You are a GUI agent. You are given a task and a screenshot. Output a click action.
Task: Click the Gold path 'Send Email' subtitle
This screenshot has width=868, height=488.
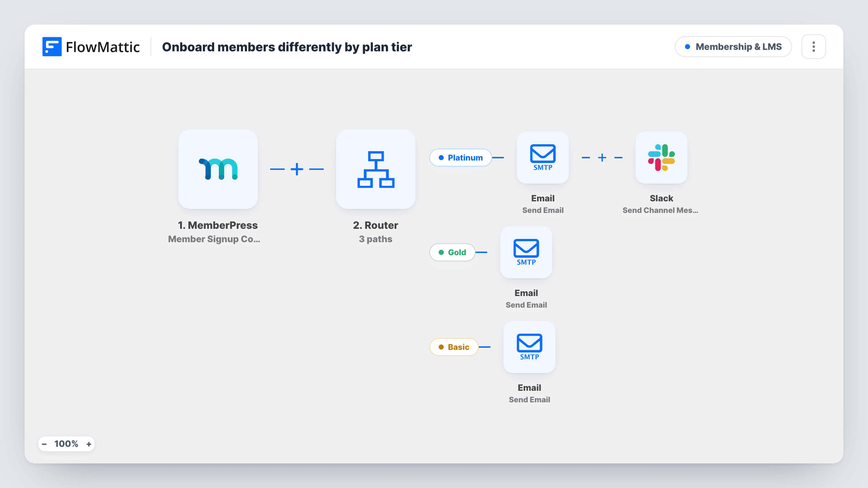pyautogui.click(x=526, y=305)
